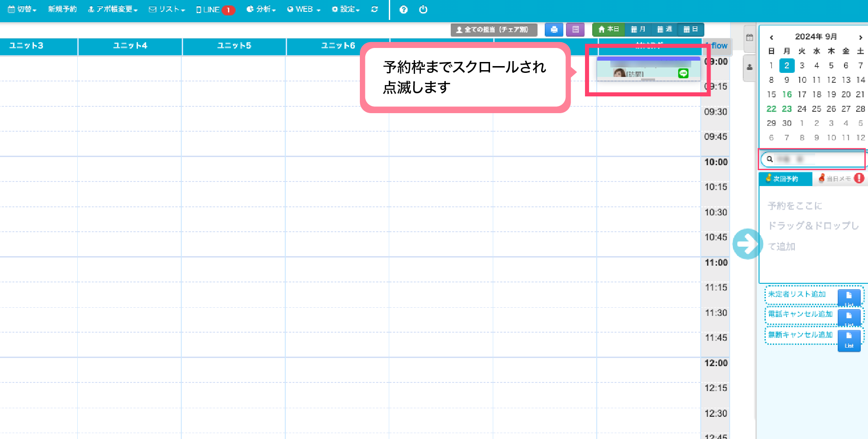The height and width of the screenshot is (439, 868).
Task: Click the person icon side tab
Action: pos(750,67)
